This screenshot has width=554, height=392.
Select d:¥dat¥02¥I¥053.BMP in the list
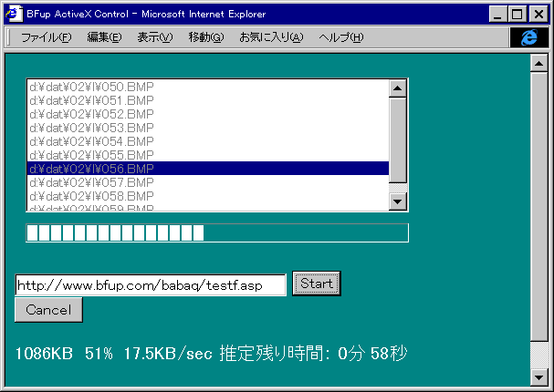tap(208, 128)
